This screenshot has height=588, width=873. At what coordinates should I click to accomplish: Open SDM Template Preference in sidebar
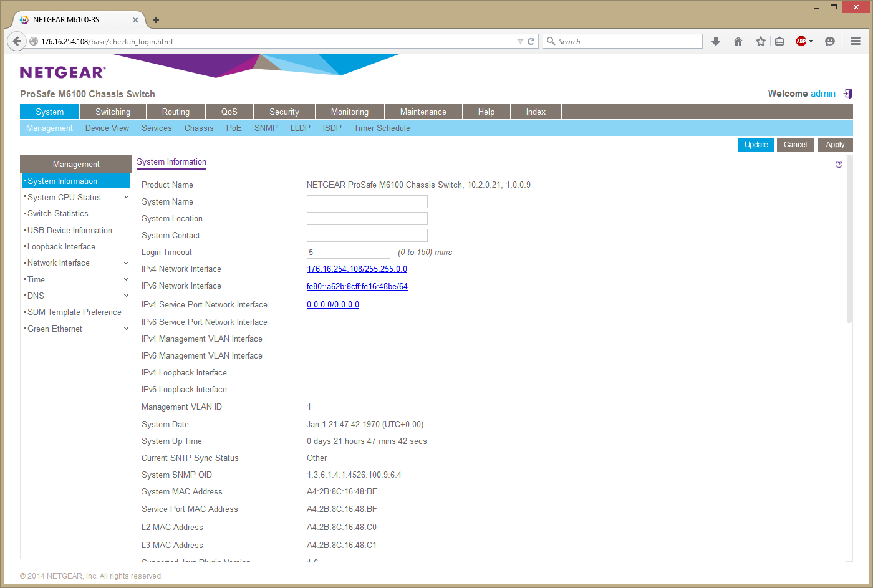point(74,312)
